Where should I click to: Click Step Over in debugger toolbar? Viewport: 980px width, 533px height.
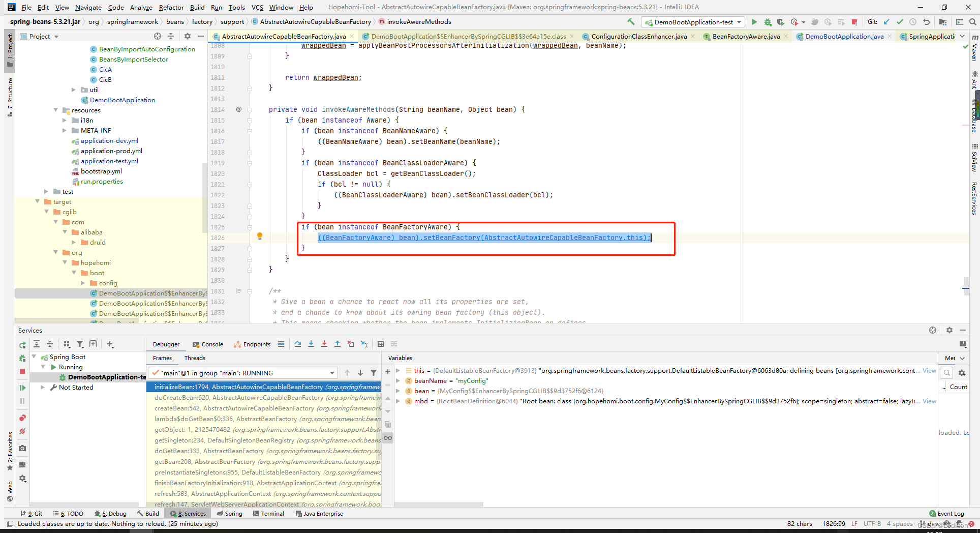(x=298, y=344)
